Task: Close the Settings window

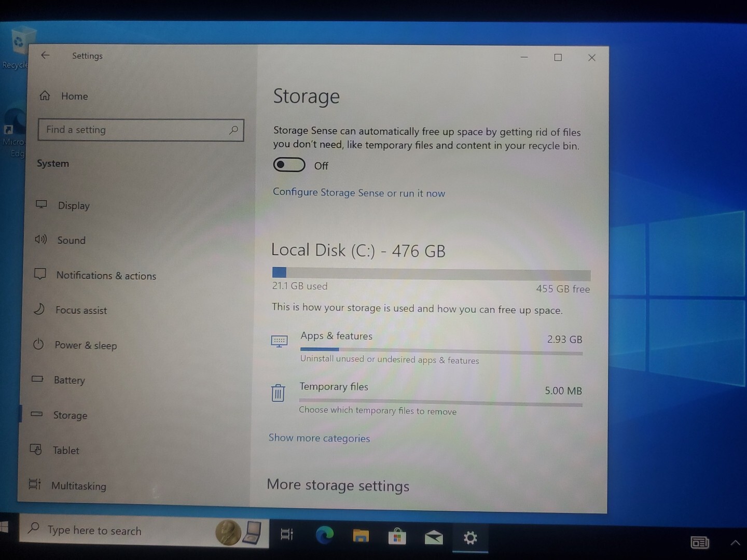Action: click(592, 58)
